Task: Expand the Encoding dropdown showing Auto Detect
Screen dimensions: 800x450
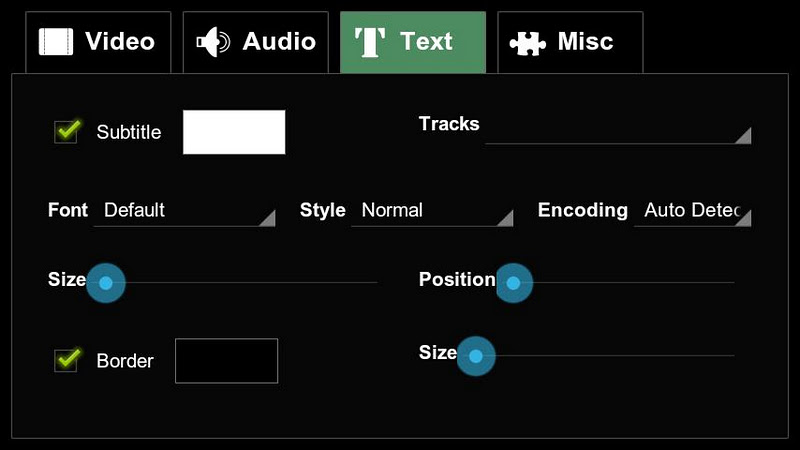Action: (692, 211)
